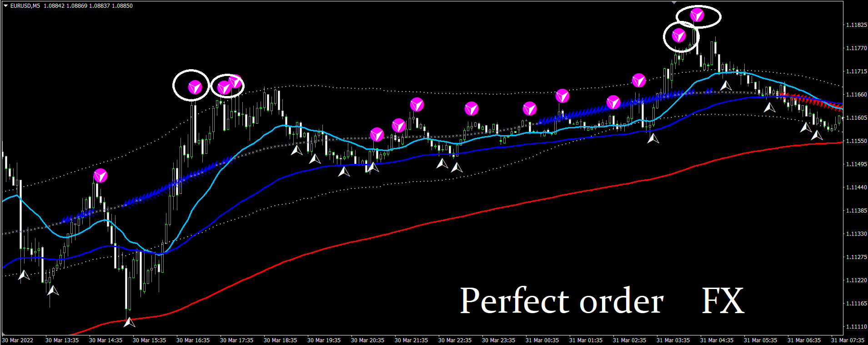Click the 1.11220 price scale label
Image resolution: width=868 pixels, height=345 pixels.
pyautogui.click(x=856, y=280)
